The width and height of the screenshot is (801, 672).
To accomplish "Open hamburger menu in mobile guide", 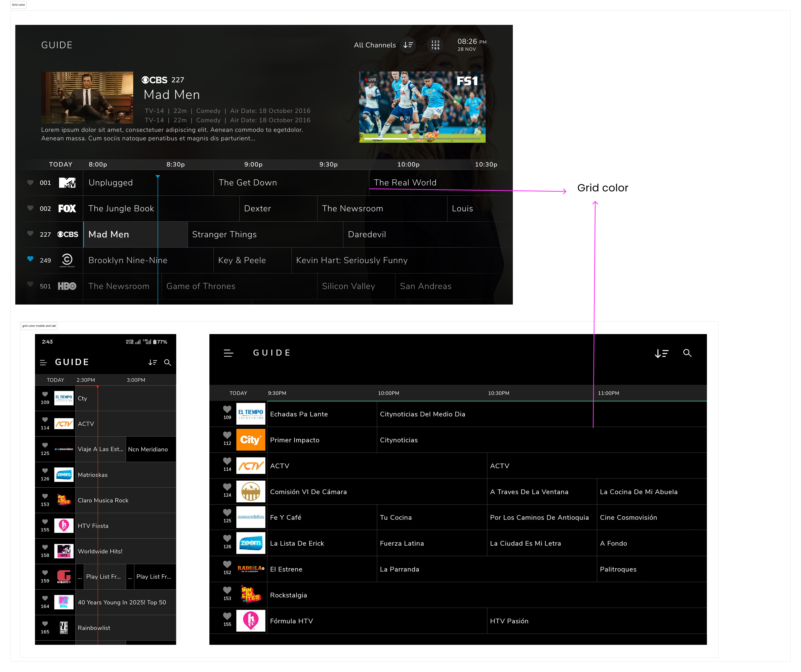I will [44, 363].
